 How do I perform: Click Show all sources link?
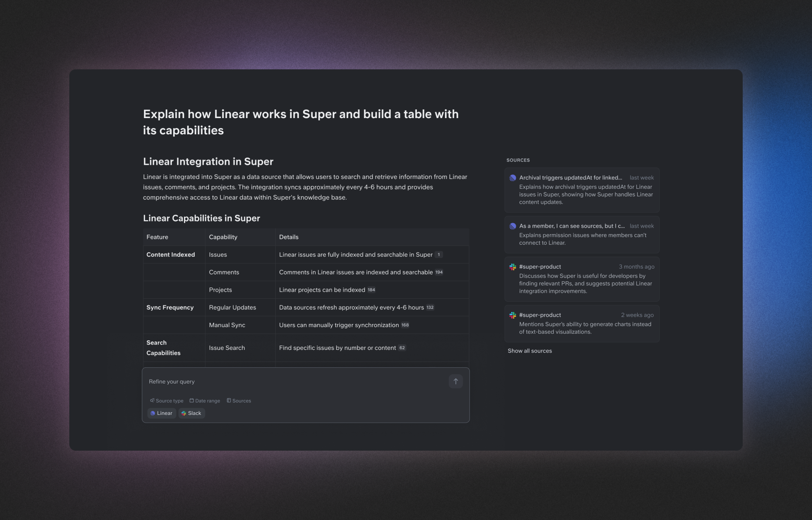tap(529, 351)
